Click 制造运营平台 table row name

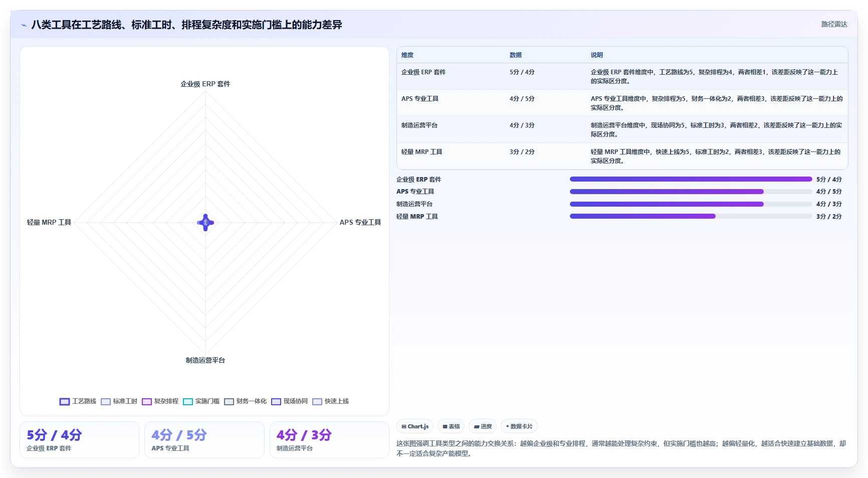tap(419, 125)
